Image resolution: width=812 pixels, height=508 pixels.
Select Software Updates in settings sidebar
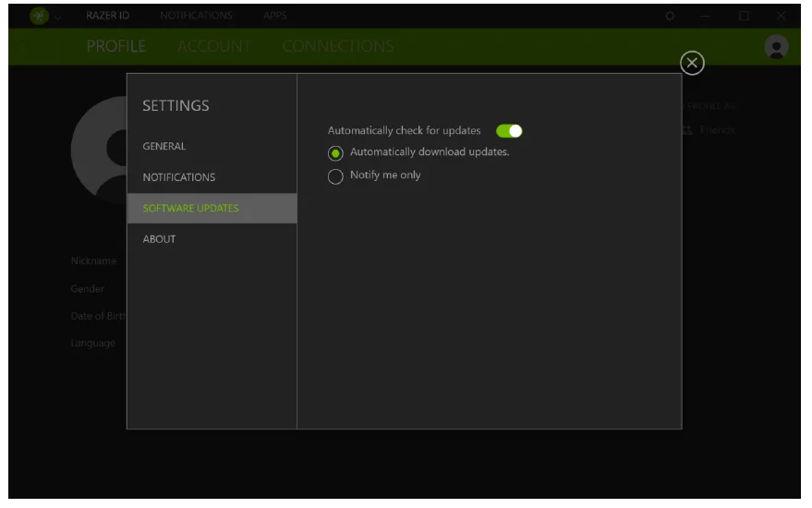[212, 208]
